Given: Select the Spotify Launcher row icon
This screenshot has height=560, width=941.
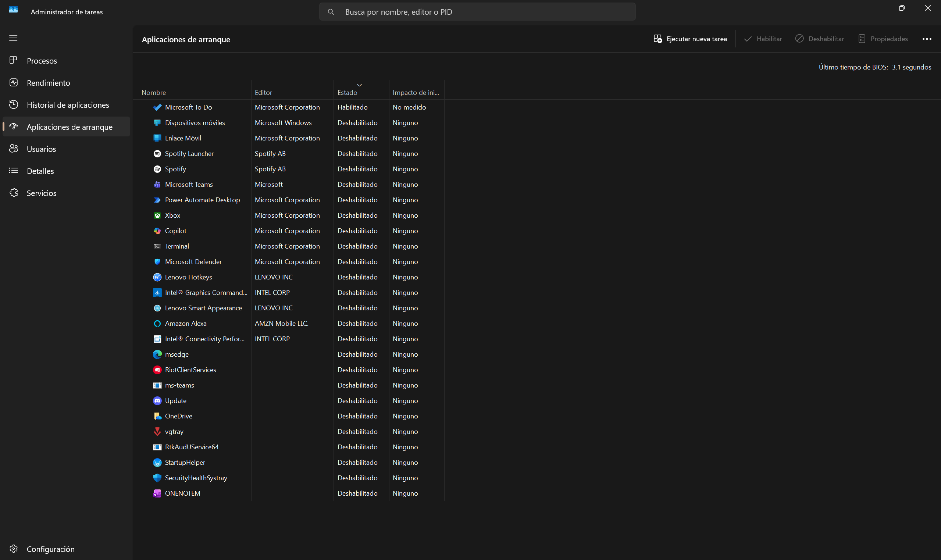Looking at the screenshot, I should coord(157,154).
